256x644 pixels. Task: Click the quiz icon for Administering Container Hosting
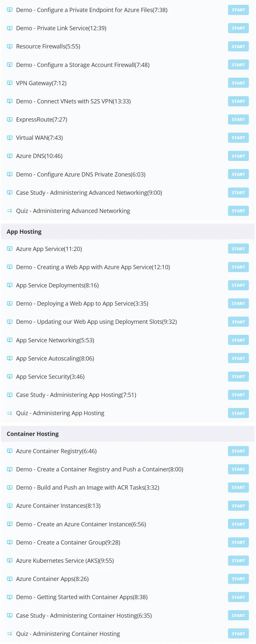(x=9, y=634)
